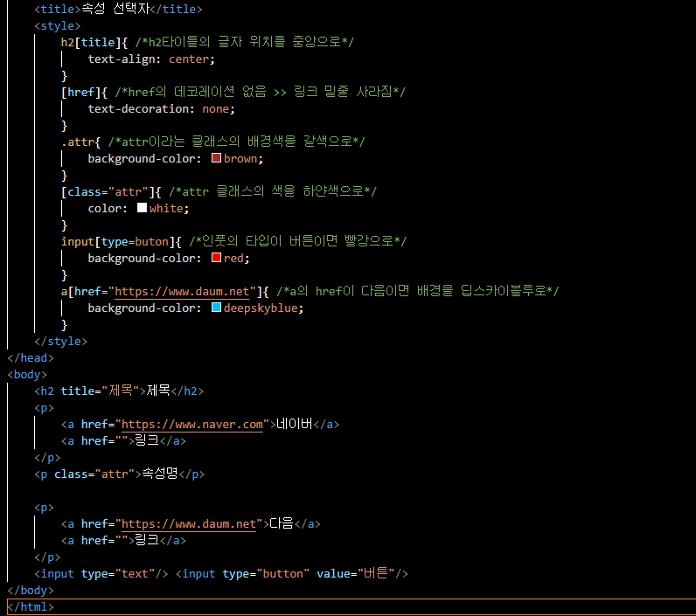Click the word 'deepskyblue' value
The height and width of the screenshot is (616, 696).
pos(261,308)
